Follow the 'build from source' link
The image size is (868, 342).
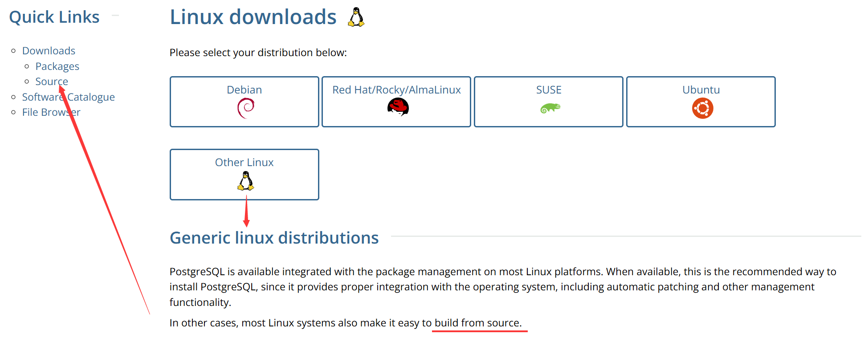click(477, 323)
